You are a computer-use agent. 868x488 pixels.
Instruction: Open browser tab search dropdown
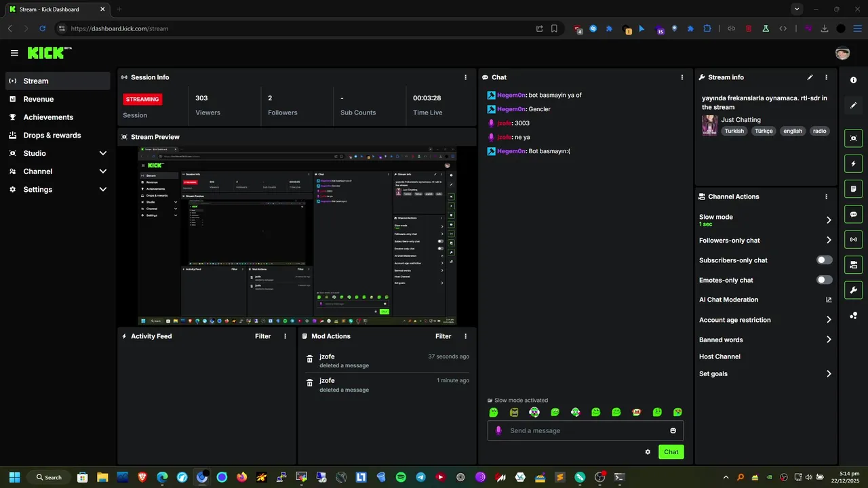pyautogui.click(x=797, y=9)
